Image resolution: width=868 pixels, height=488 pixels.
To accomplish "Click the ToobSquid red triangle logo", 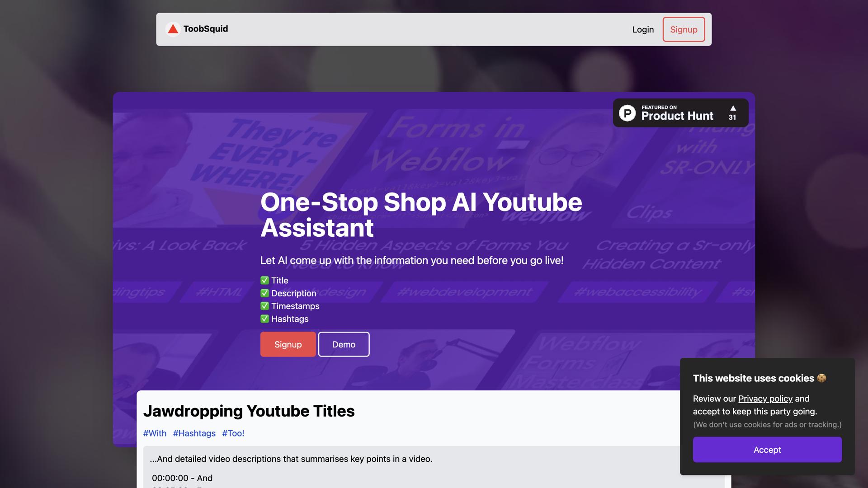I will 173,29.
